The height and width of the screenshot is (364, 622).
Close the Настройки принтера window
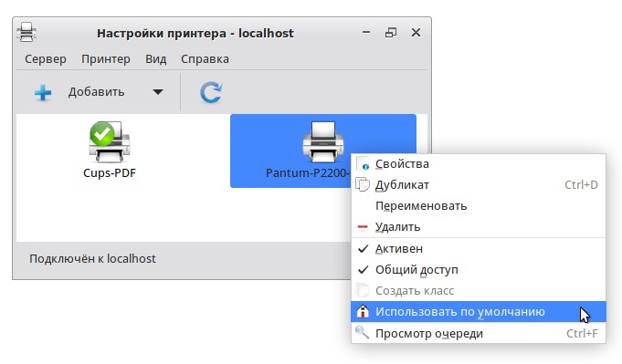coord(416,33)
